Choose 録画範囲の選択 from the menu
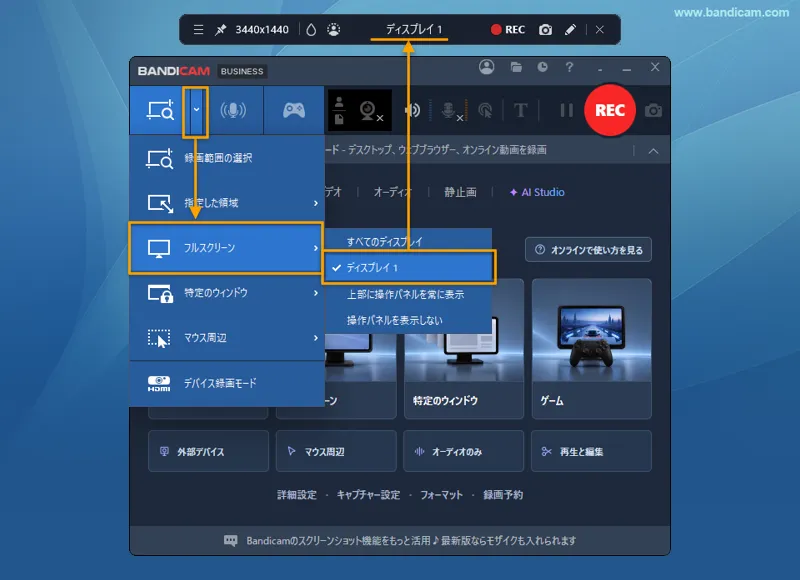This screenshot has width=800, height=580. click(x=227, y=158)
